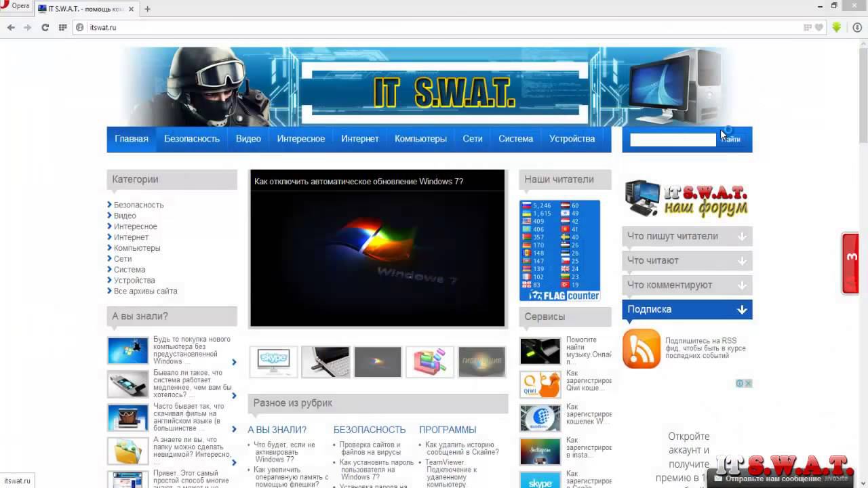Open the Видео menu item

tap(248, 138)
